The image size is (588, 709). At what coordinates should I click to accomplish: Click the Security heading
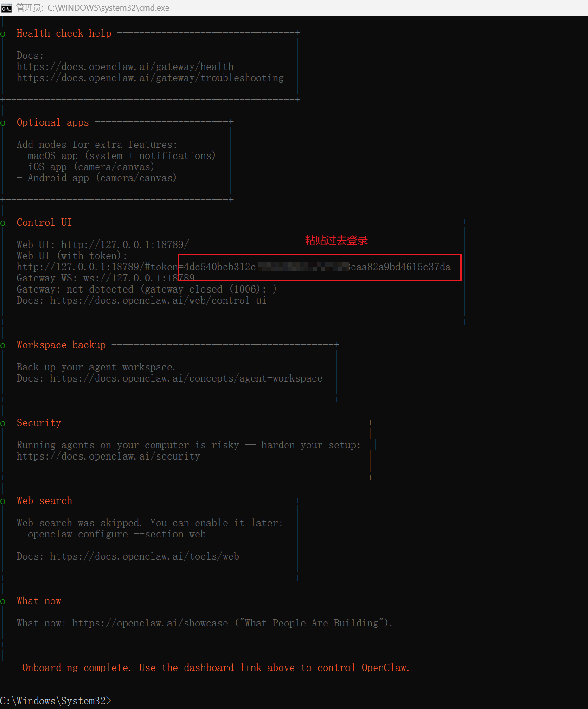pos(39,423)
